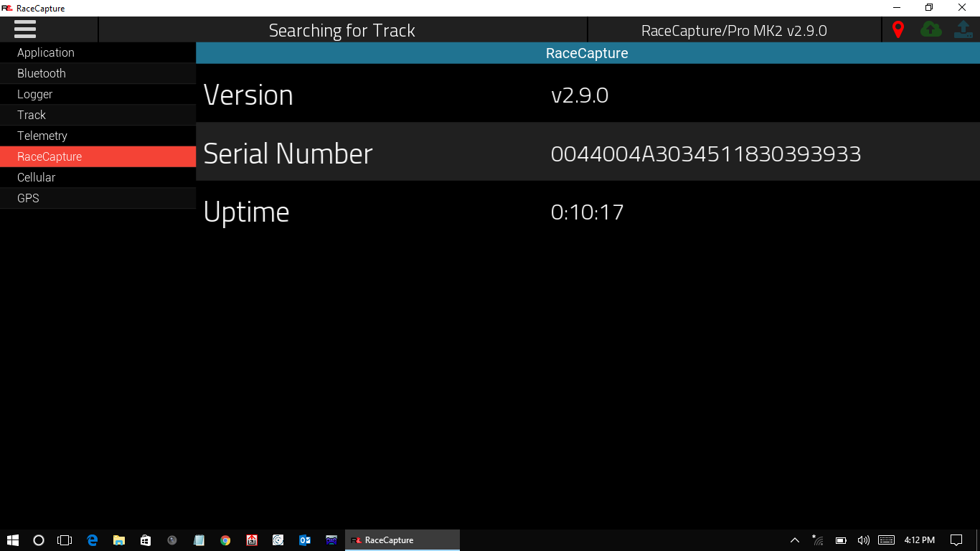The image size is (980, 551).
Task: Check the battery status tray icon
Action: coord(841,540)
